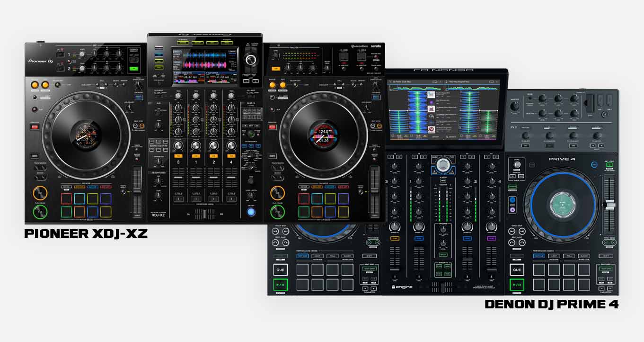Click the engine logo on the Prime 4
Image resolution: width=644 pixels, height=342 pixels.
402,287
